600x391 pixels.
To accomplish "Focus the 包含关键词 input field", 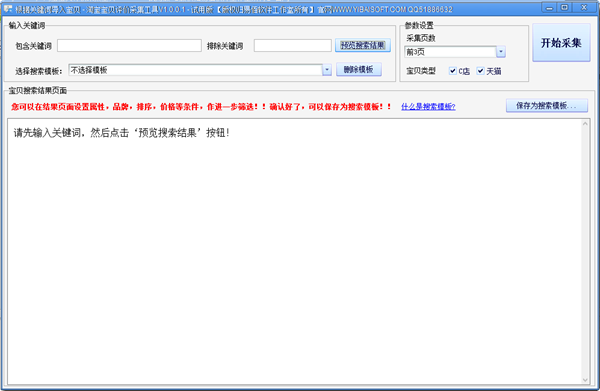I will pyautogui.click(x=129, y=46).
